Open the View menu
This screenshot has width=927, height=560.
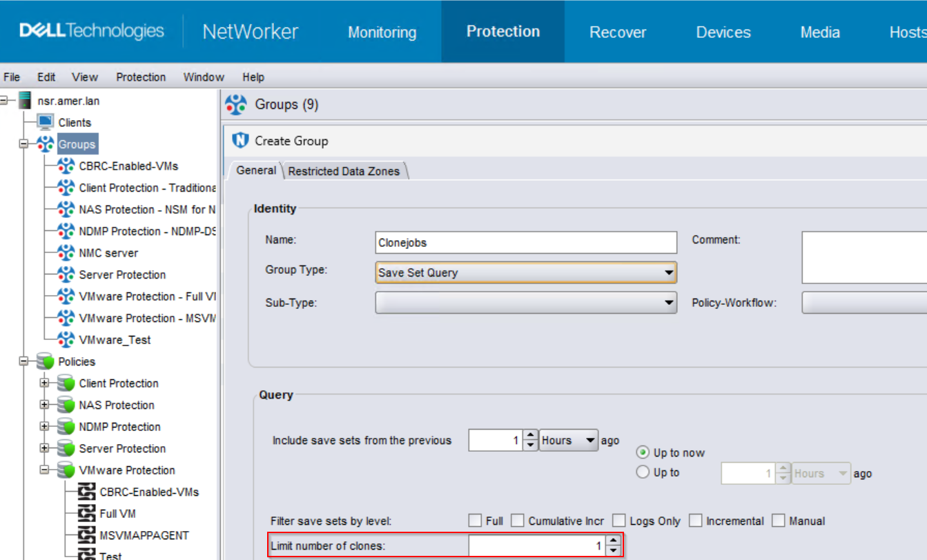85,77
